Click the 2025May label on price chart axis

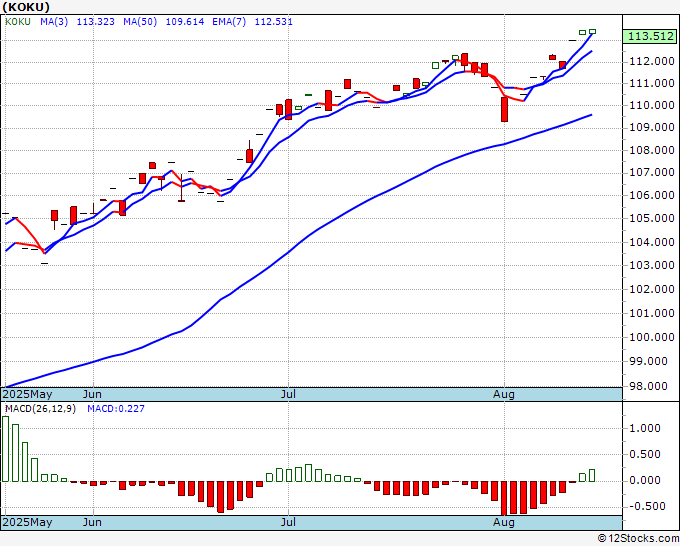coord(27,394)
